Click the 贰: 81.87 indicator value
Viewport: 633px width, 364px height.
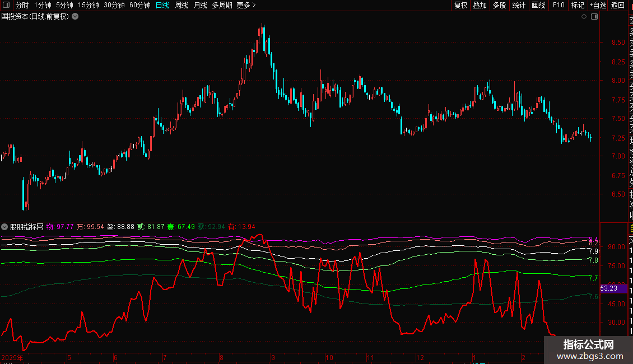tap(151, 227)
